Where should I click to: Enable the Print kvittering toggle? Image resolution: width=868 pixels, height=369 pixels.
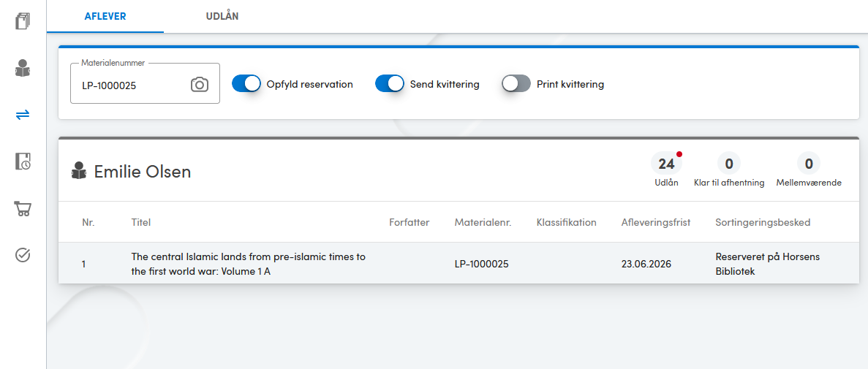[x=516, y=84]
